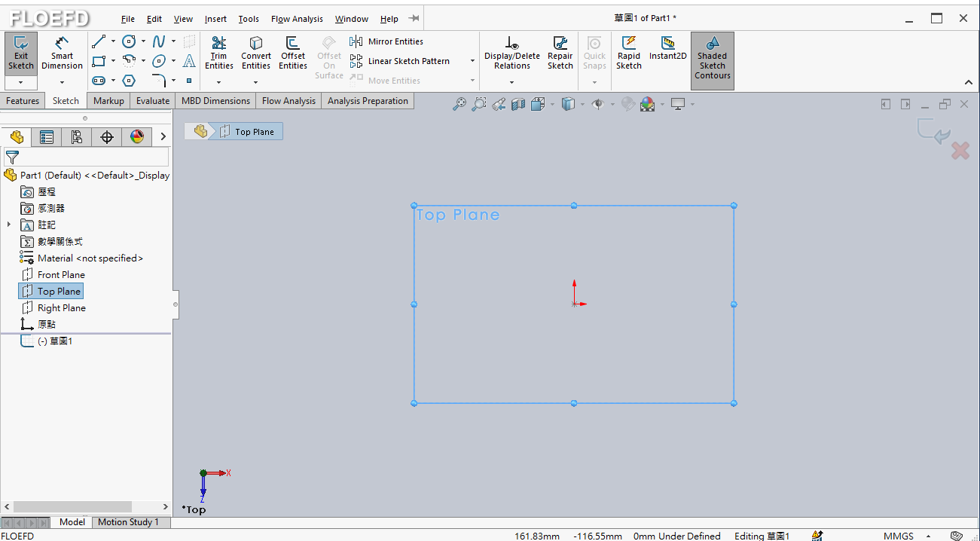This screenshot has height=541, width=980.
Task: Open the Insert menu
Action: click(215, 19)
